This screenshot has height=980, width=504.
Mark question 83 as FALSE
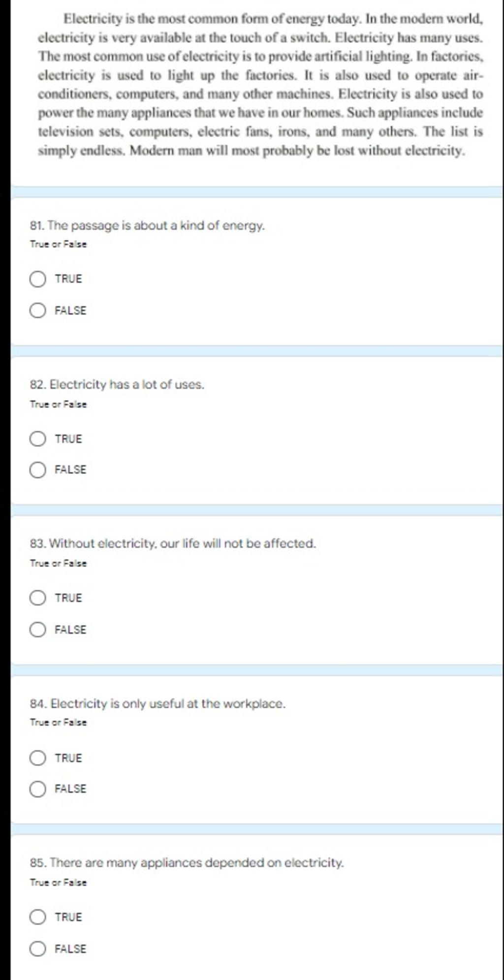point(37,630)
